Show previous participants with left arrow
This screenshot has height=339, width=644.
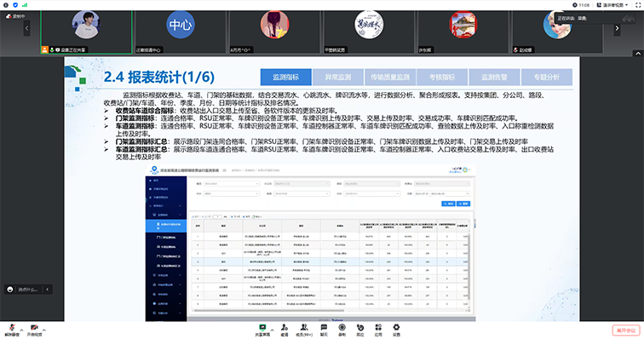click(26, 28)
